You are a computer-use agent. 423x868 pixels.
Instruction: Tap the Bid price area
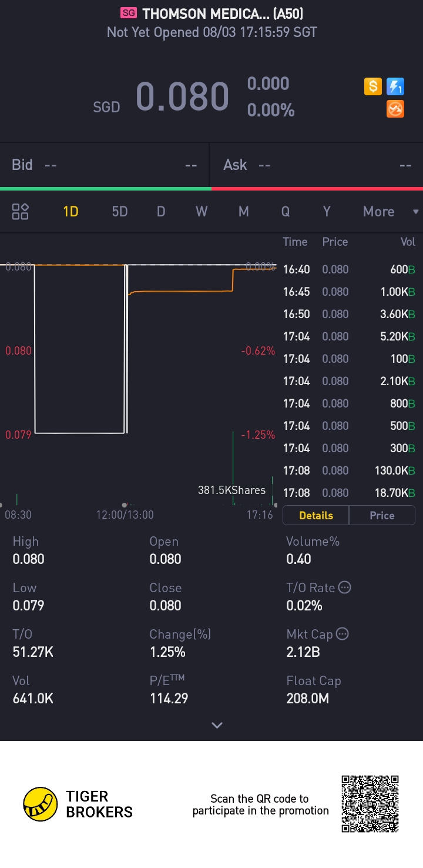(x=105, y=165)
